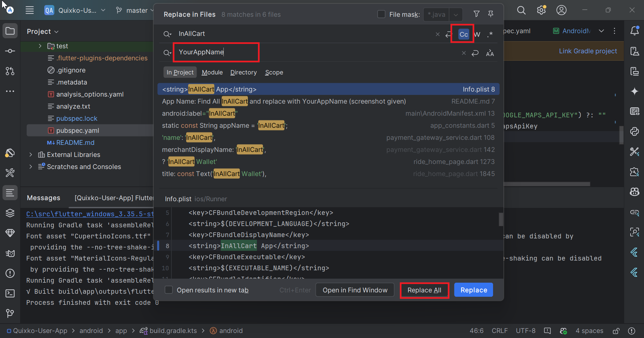Open the Notifications bell icon

[x=635, y=31]
